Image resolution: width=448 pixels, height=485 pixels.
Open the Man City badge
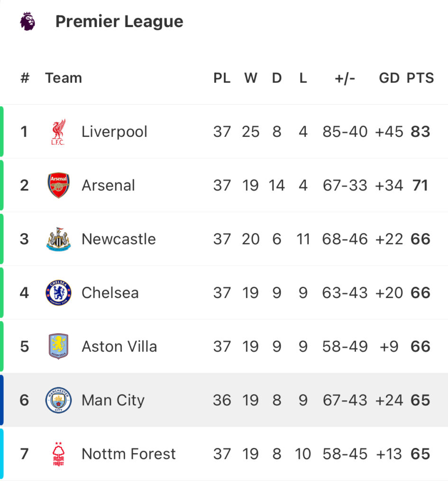tap(58, 400)
